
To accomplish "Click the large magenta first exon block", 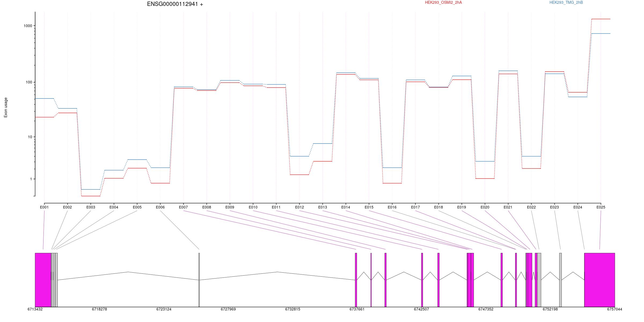I will point(43,280).
